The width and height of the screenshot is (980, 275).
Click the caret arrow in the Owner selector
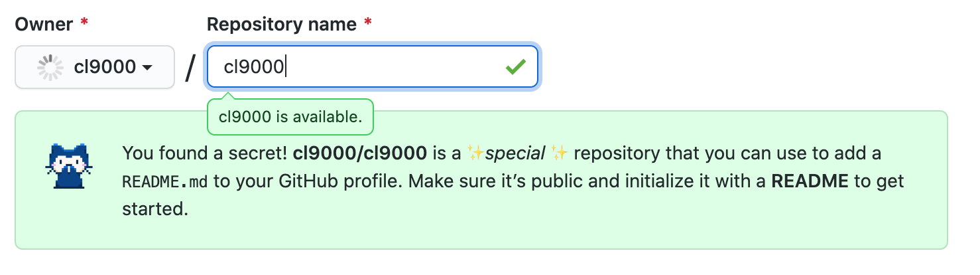point(147,68)
